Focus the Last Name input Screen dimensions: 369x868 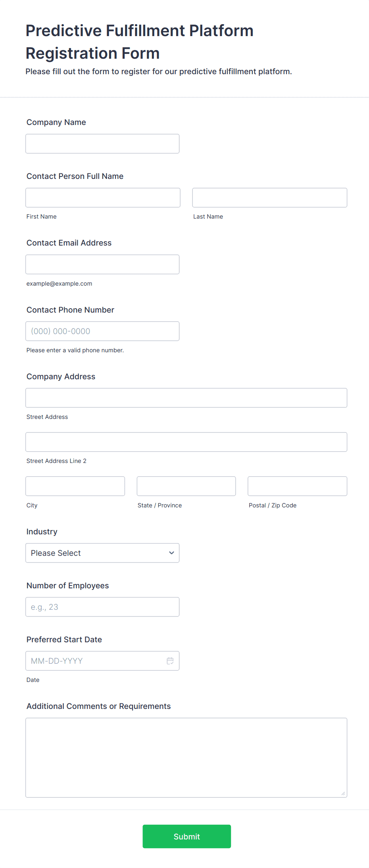click(269, 197)
